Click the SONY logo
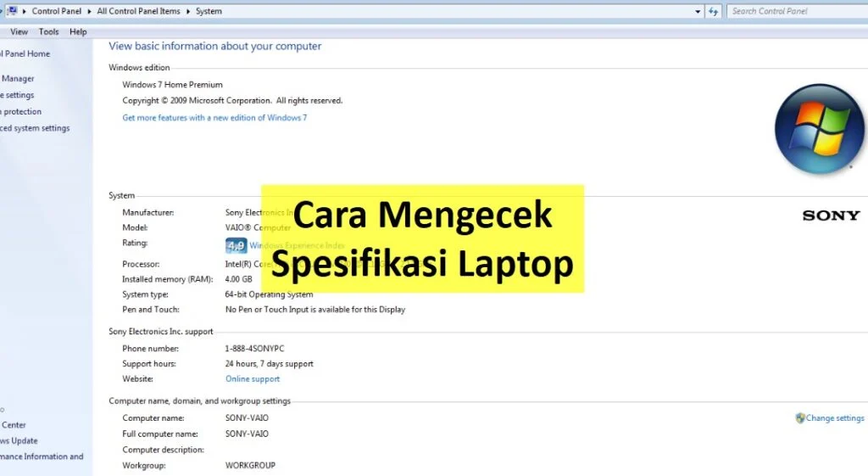The height and width of the screenshot is (476, 868). click(x=831, y=216)
